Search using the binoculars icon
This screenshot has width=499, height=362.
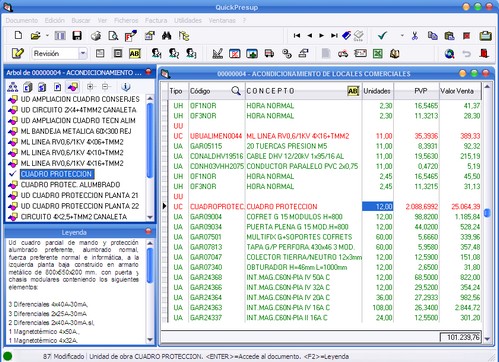coord(166,35)
